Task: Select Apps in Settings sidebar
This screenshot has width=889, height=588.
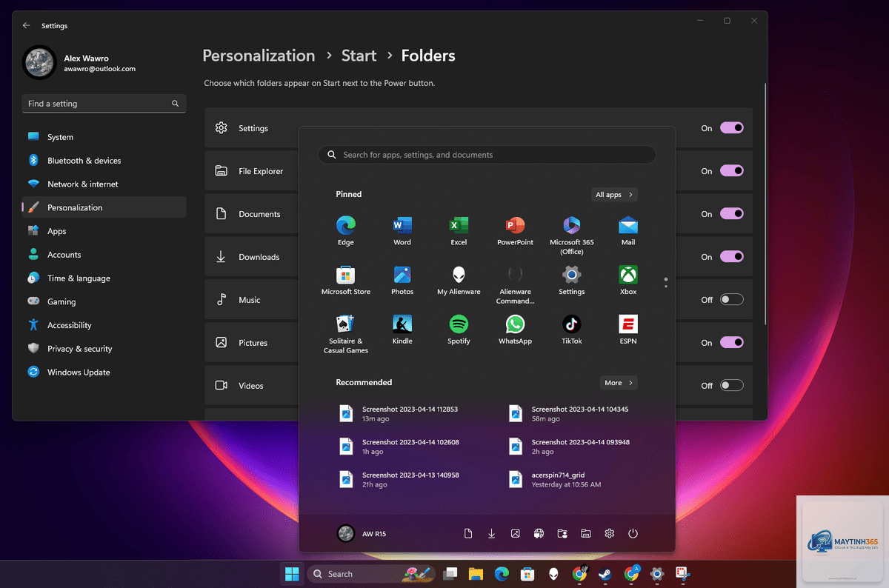Action: [104, 231]
